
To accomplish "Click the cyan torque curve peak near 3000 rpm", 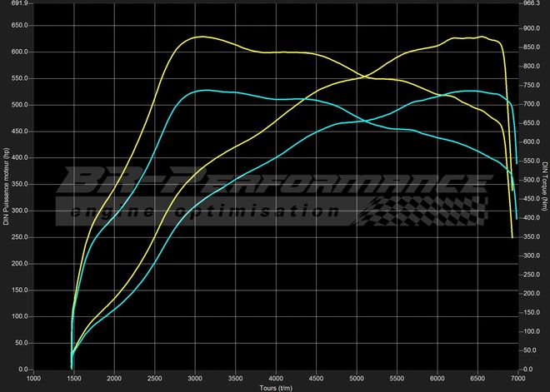I will coord(200,90).
